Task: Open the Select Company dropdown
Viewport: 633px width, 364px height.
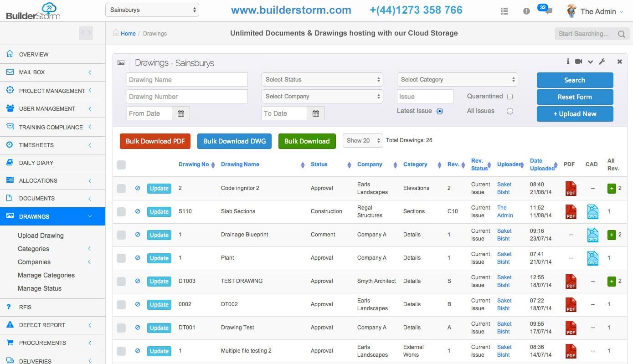Action: (x=323, y=97)
